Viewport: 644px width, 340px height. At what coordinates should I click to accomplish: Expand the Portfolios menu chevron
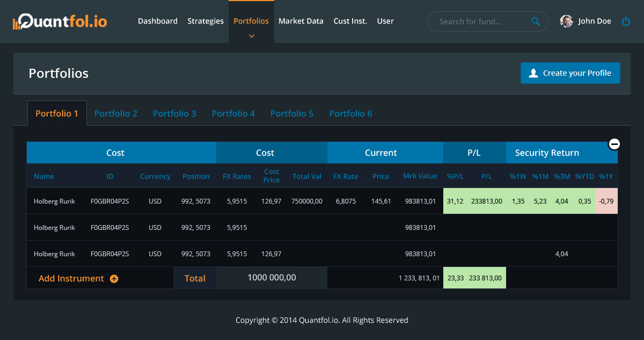pos(251,36)
